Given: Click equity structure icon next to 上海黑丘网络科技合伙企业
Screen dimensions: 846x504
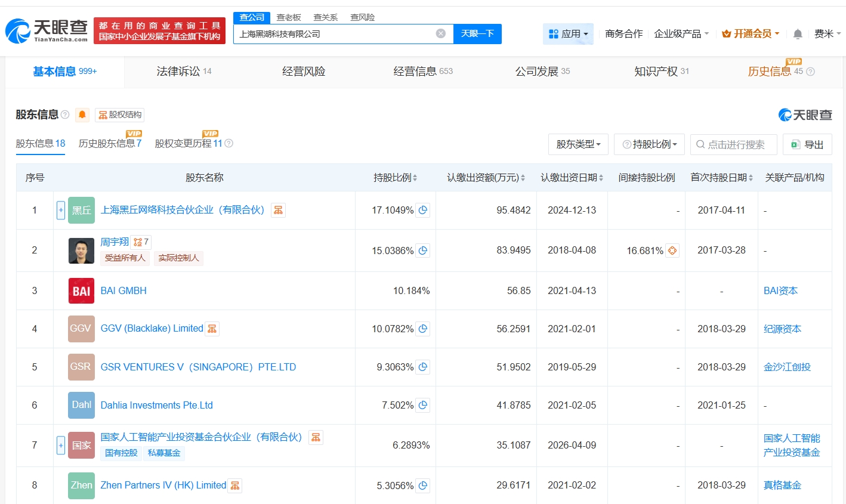Looking at the screenshot, I should coord(278,210).
